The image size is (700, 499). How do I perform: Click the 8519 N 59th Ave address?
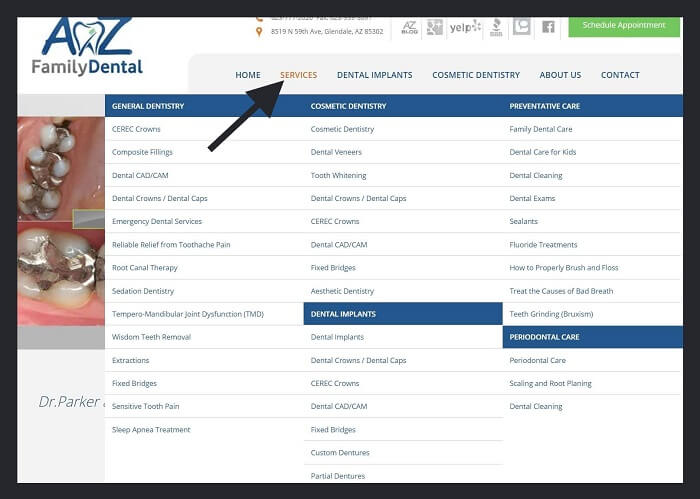(x=327, y=32)
